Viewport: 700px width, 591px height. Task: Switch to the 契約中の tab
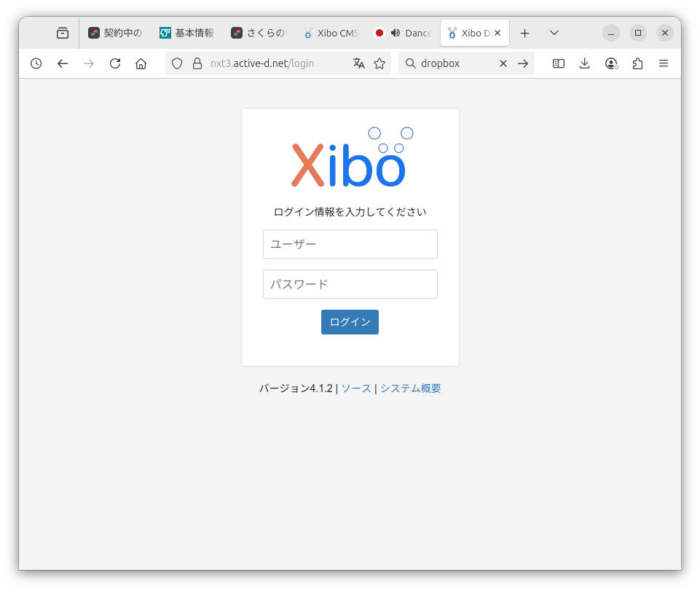[115, 33]
